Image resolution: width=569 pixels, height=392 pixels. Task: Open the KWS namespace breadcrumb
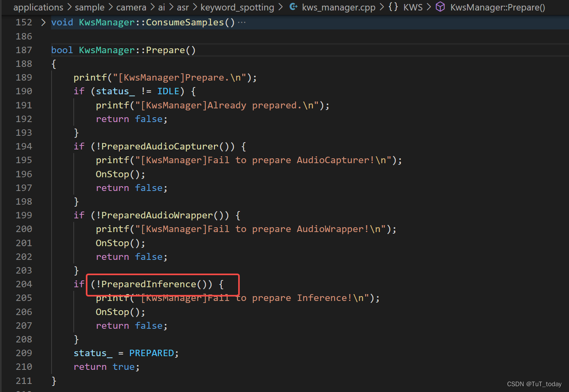coord(413,7)
